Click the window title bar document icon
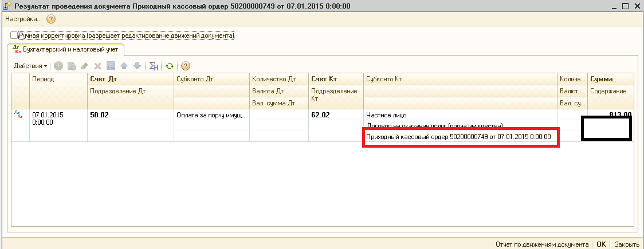The image size is (644, 249). point(7,6)
